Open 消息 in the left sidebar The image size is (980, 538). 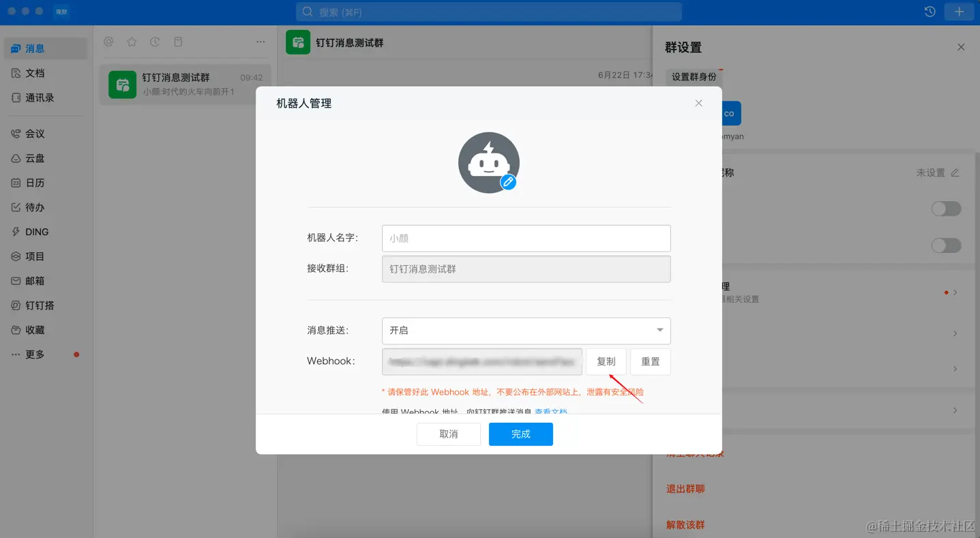click(x=45, y=48)
